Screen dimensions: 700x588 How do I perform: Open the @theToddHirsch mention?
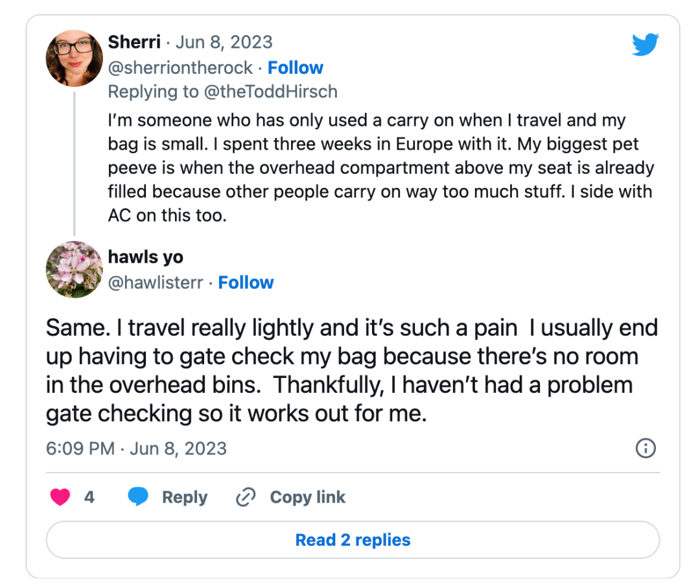click(x=270, y=91)
